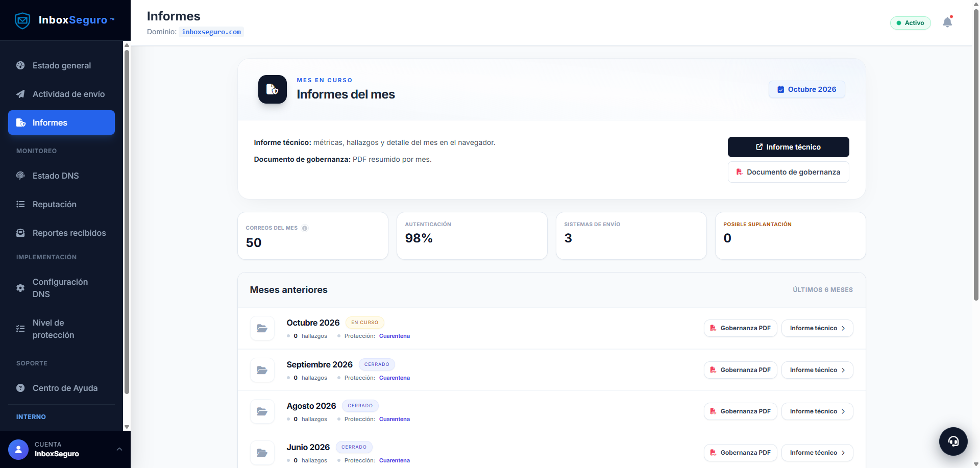This screenshot has height=468, width=980.
Task: Open Informe técnico for Septiembre 2026 row
Action: click(817, 370)
